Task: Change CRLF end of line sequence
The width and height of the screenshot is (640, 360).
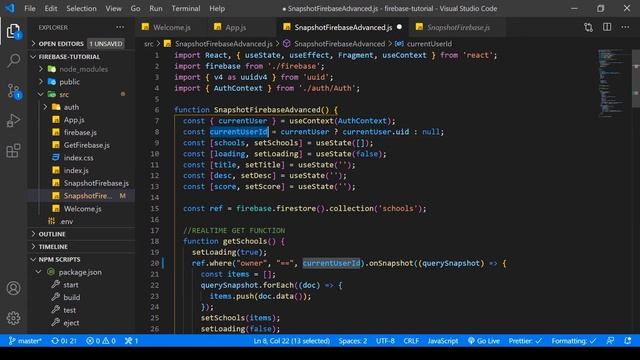Action: point(411,341)
